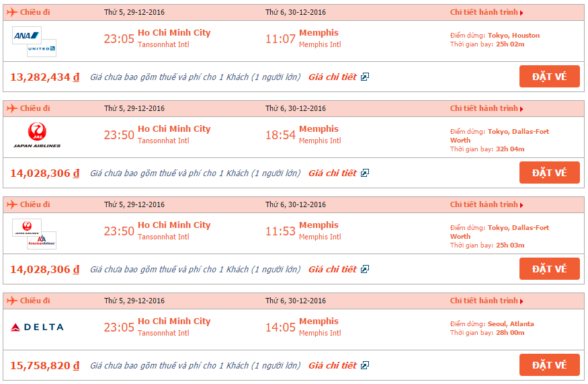Book the Delta 15,758,820 đ flight
Viewport: 588px width, 384px height.
coord(550,365)
